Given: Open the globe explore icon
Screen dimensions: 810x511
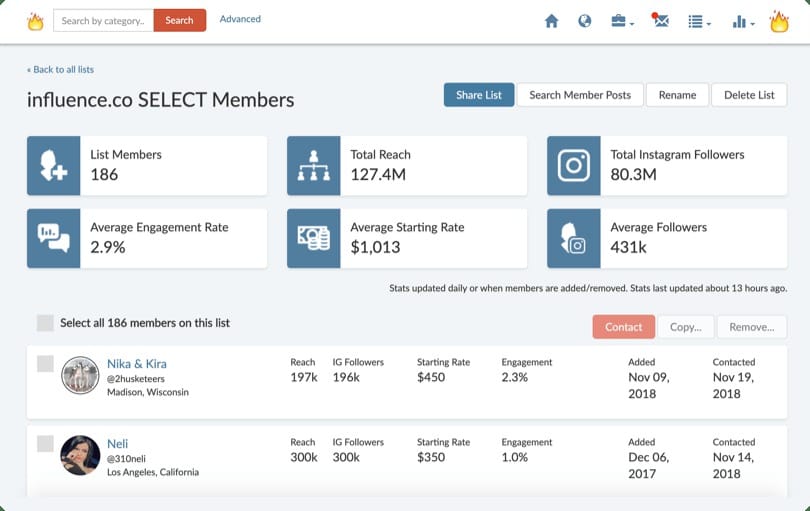Looking at the screenshot, I should point(584,21).
